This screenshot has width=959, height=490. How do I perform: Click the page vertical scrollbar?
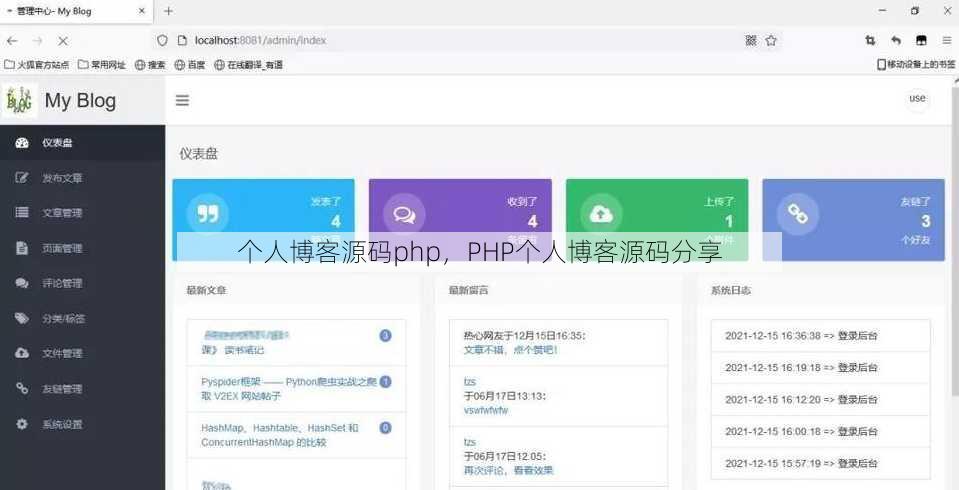[955, 240]
